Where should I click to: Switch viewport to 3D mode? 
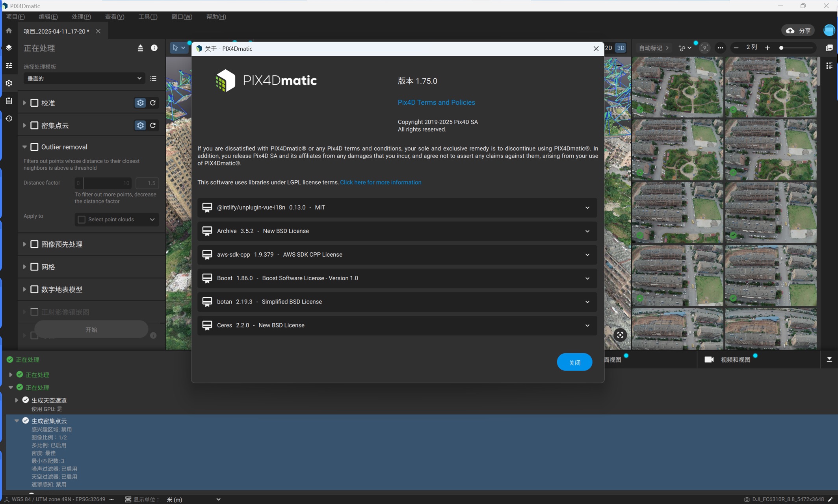point(621,48)
